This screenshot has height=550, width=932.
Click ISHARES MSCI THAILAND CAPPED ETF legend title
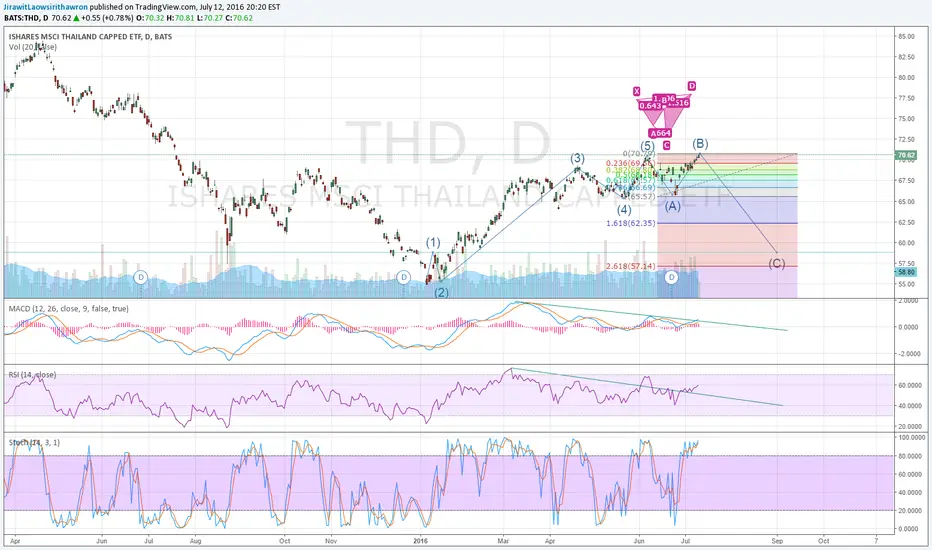(90, 37)
